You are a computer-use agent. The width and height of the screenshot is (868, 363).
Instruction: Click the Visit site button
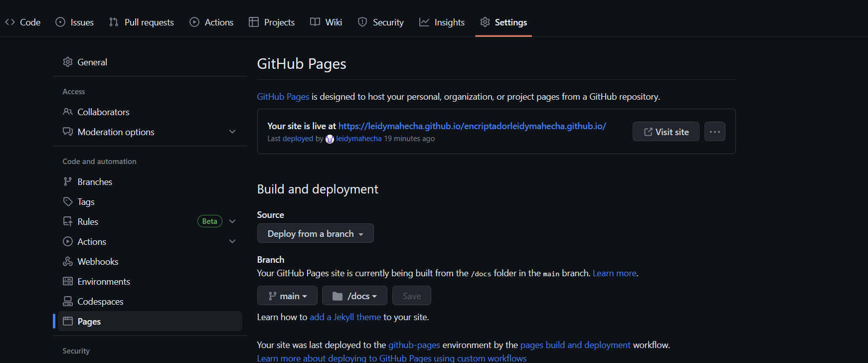[x=666, y=132]
